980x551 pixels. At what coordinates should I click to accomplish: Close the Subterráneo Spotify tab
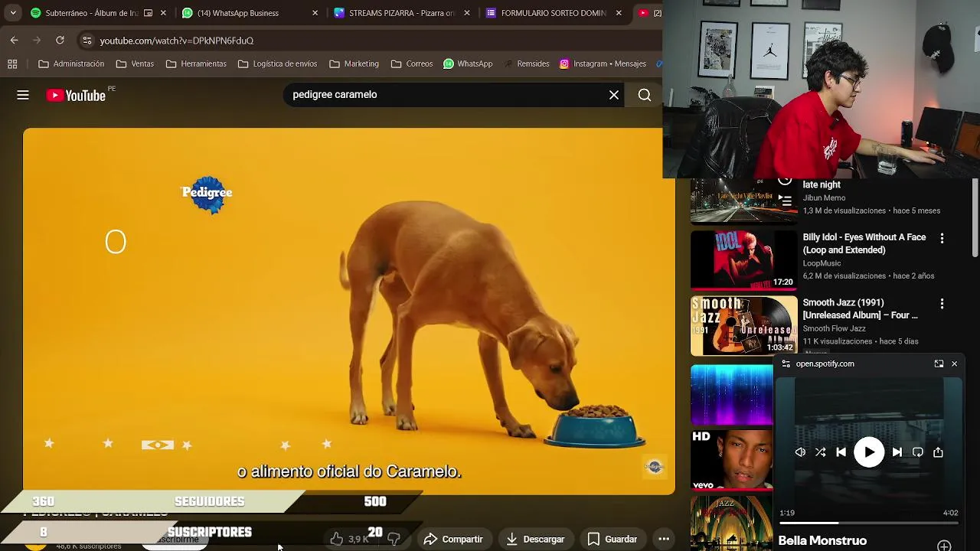[x=163, y=13]
